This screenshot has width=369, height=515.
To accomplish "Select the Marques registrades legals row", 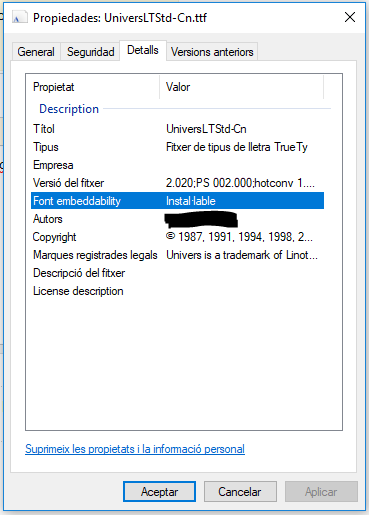I will pyautogui.click(x=177, y=255).
